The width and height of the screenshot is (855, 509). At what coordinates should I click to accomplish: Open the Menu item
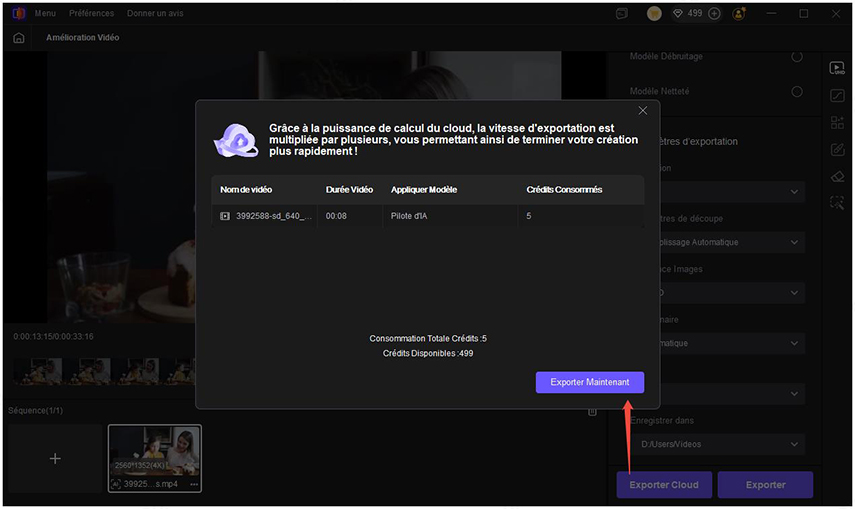pyautogui.click(x=45, y=13)
